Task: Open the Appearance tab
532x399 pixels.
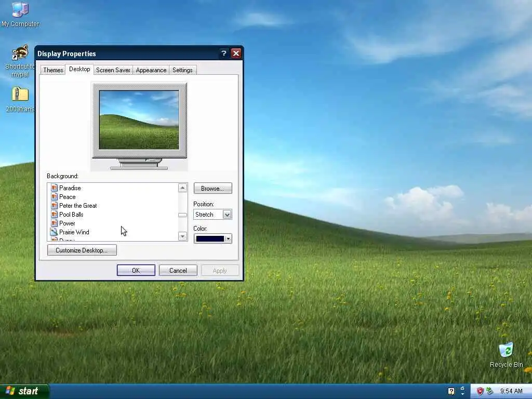Action: (x=151, y=70)
